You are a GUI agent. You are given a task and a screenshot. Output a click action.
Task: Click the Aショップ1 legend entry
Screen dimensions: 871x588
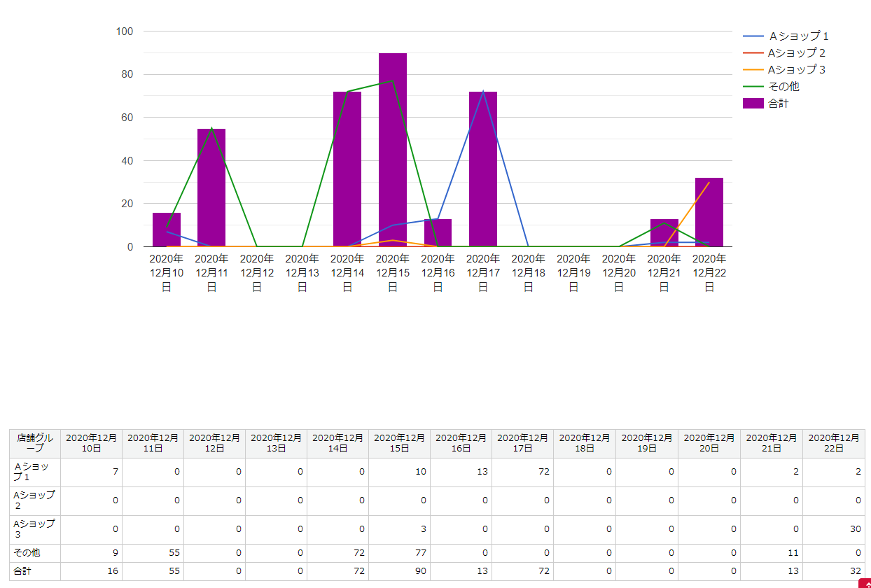pos(786,36)
